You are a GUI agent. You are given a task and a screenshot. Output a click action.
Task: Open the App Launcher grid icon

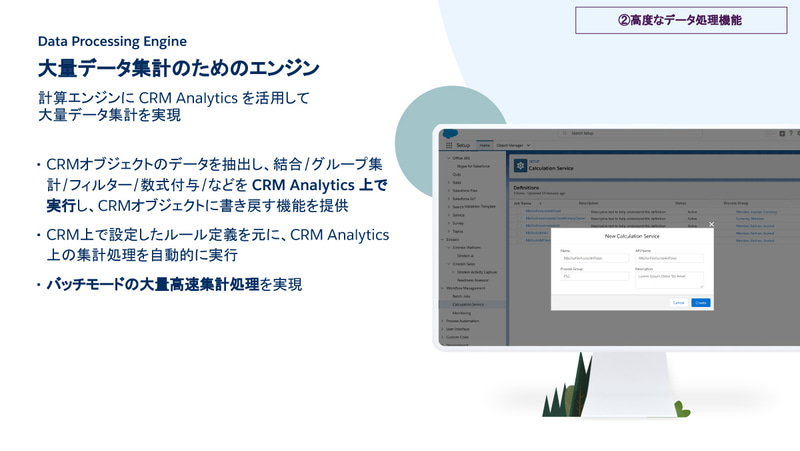[449, 145]
